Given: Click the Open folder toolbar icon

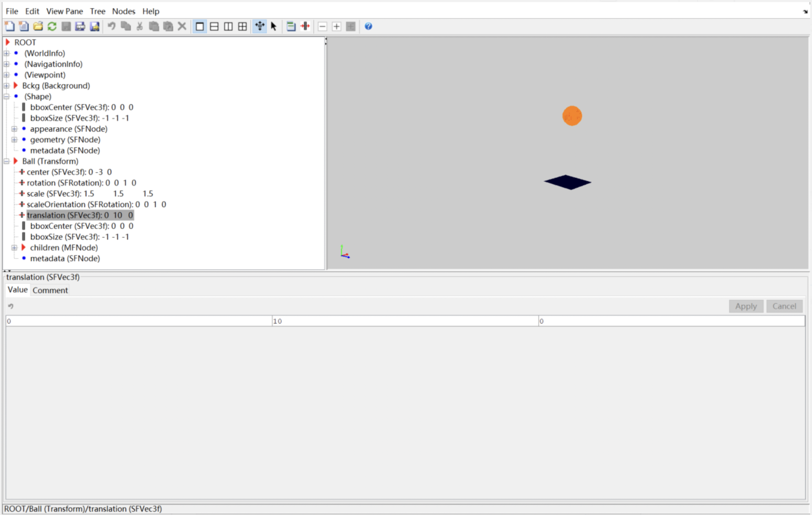Looking at the screenshot, I should click(x=38, y=26).
